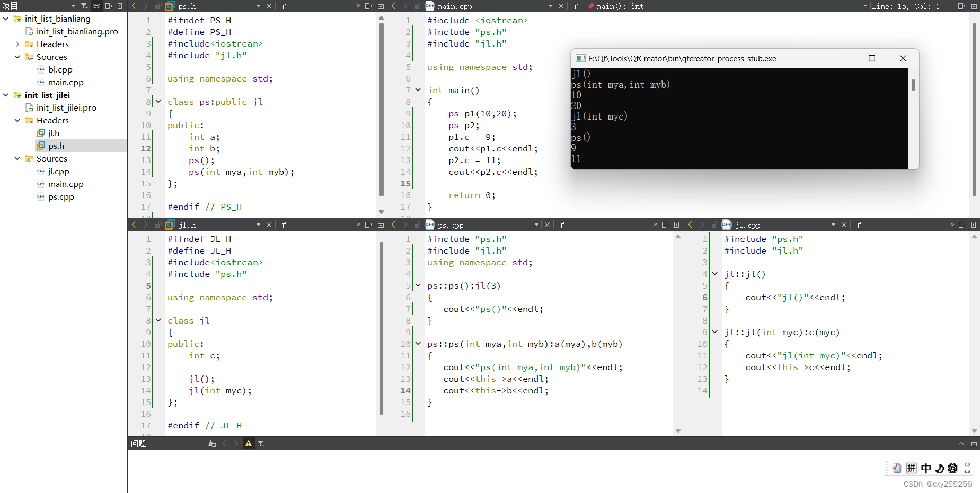This screenshot has height=493, width=980.
Task: Go back in jl.cpp editor
Action: point(690,225)
